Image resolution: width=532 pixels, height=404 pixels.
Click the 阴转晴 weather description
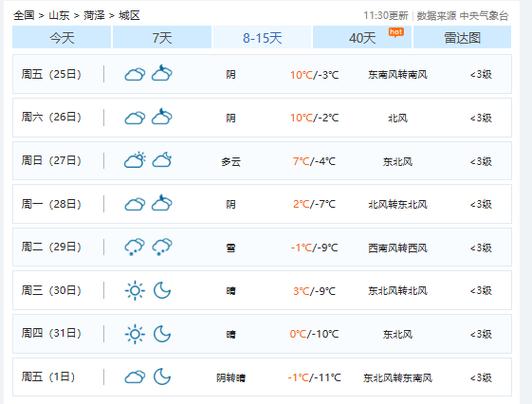click(x=231, y=378)
